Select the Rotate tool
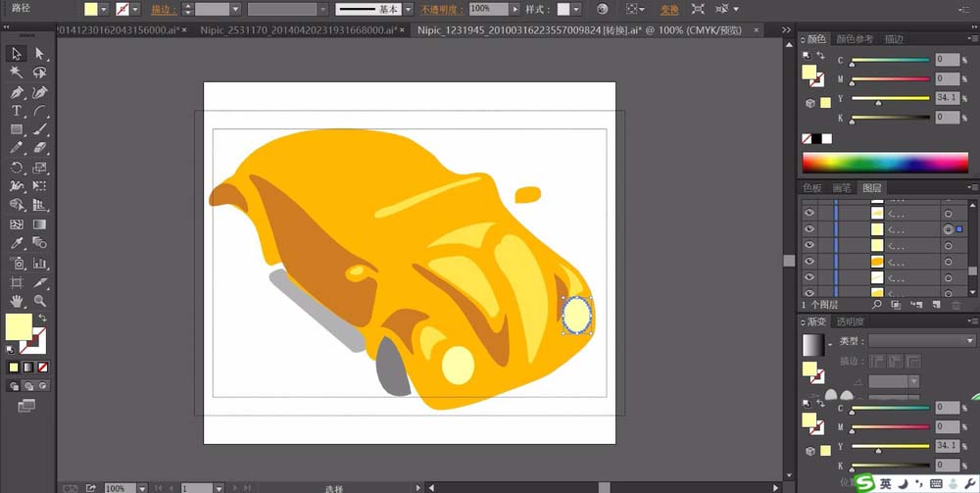This screenshot has width=980, height=493. click(17, 168)
